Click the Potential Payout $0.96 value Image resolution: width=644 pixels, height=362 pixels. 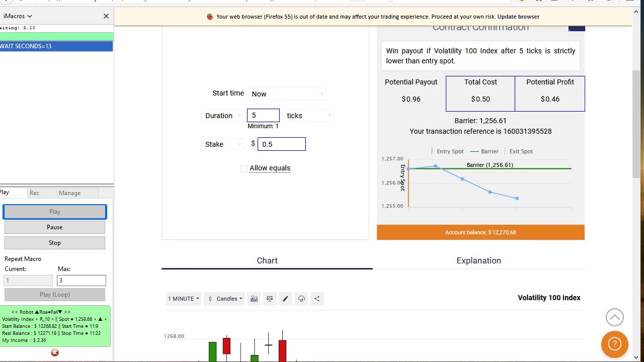(411, 99)
